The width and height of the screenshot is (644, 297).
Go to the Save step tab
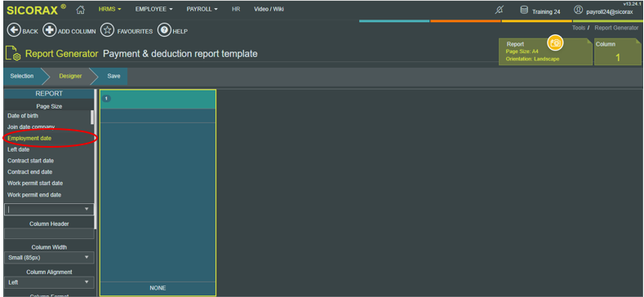click(x=113, y=77)
